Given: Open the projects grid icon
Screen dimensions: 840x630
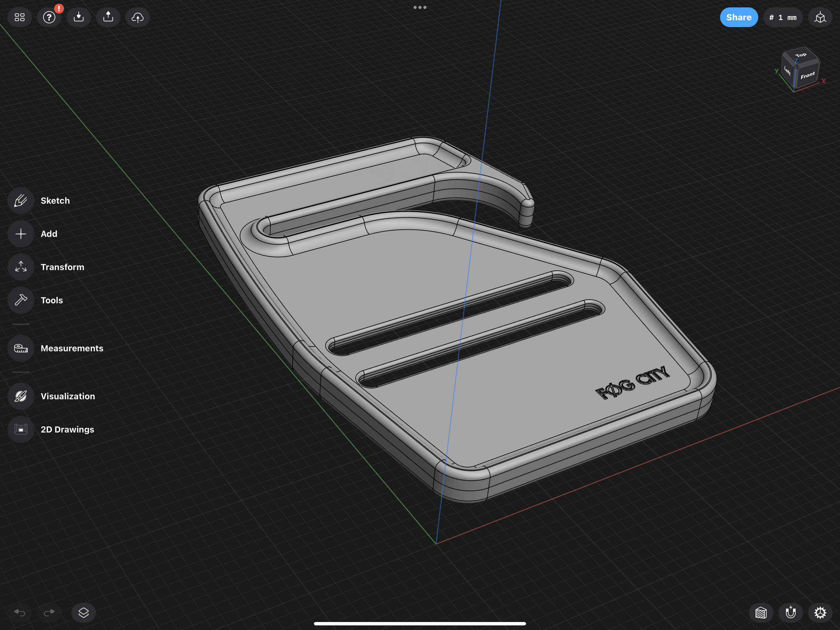Looking at the screenshot, I should [x=20, y=18].
